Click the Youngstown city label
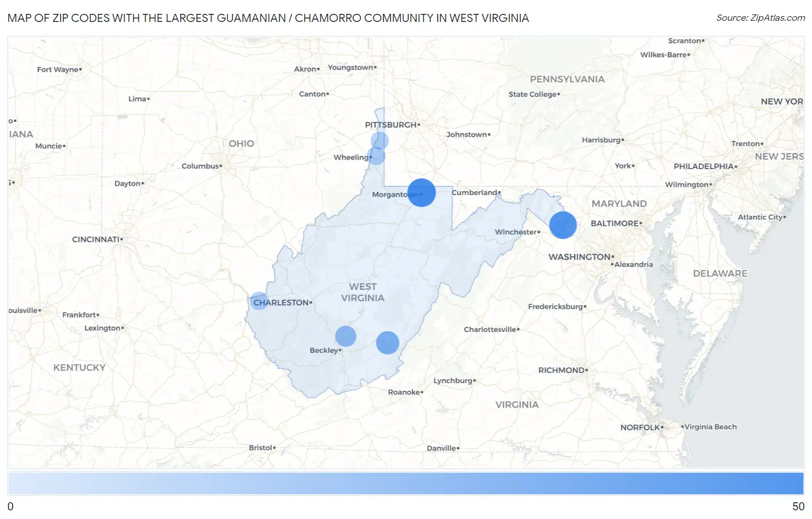Viewport: 812px width, 519px height. [351, 68]
